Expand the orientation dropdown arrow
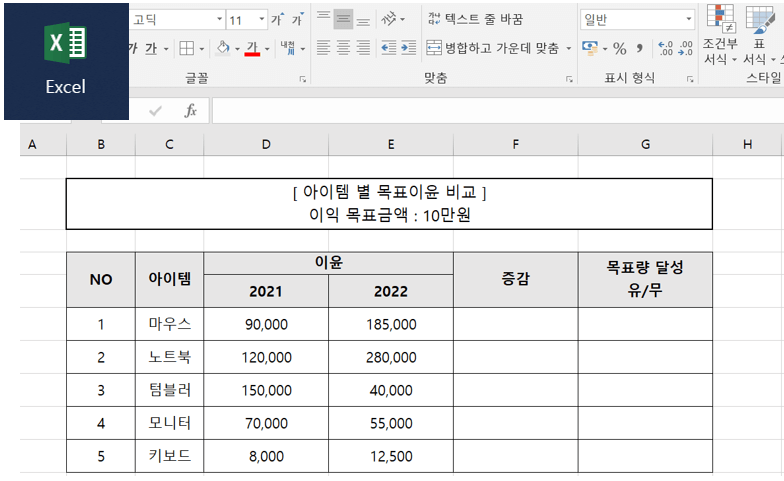The image size is (784, 481). (x=402, y=20)
